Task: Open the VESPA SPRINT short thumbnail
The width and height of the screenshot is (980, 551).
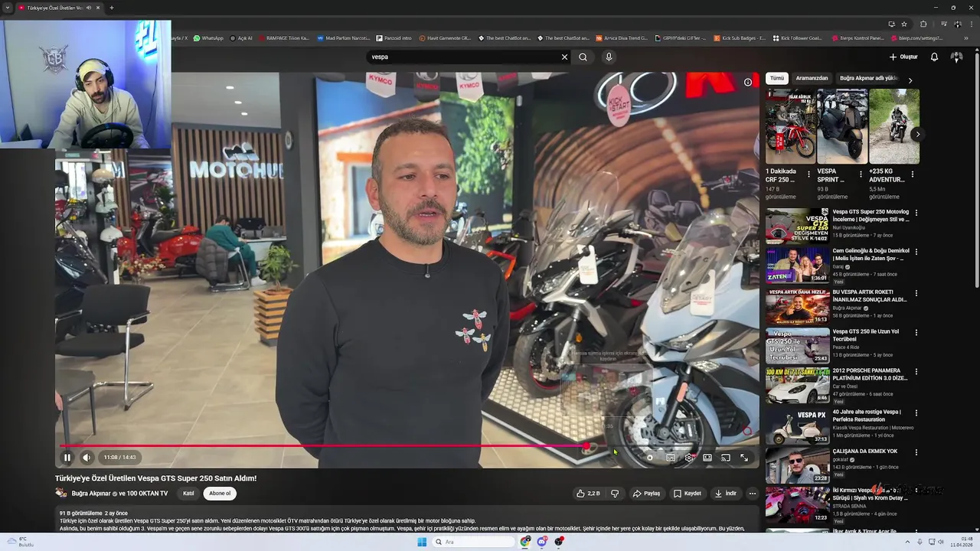Action: [x=842, y=126]
